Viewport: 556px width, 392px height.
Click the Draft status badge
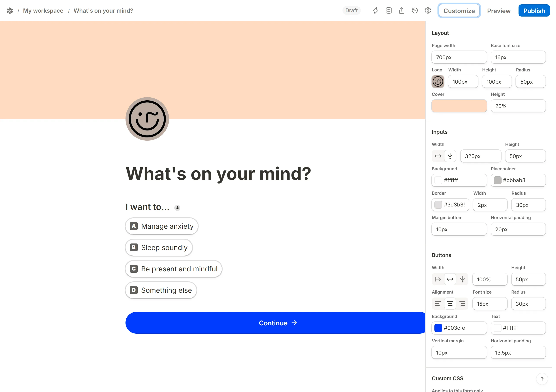[x=351, y=10]
